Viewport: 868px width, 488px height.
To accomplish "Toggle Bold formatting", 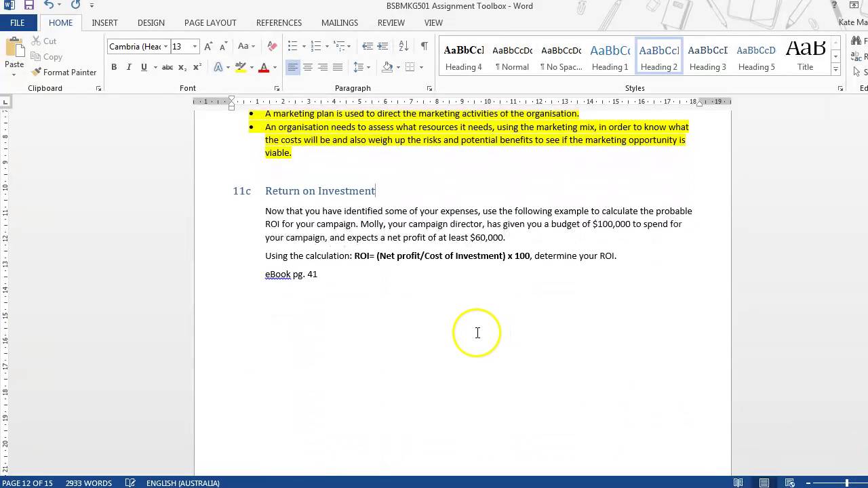I will tap(114, 67).
